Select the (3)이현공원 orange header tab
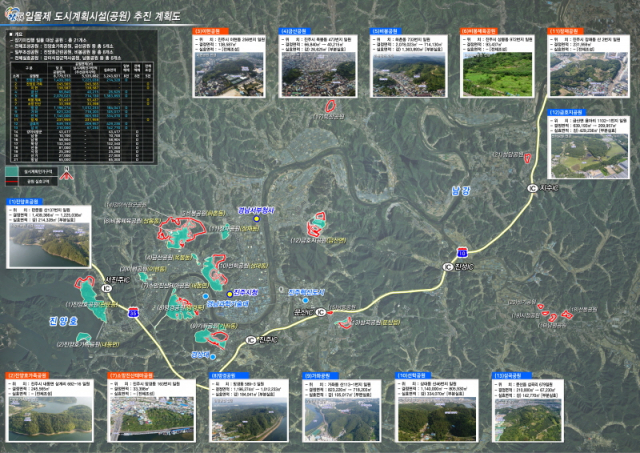 point(210,31)
